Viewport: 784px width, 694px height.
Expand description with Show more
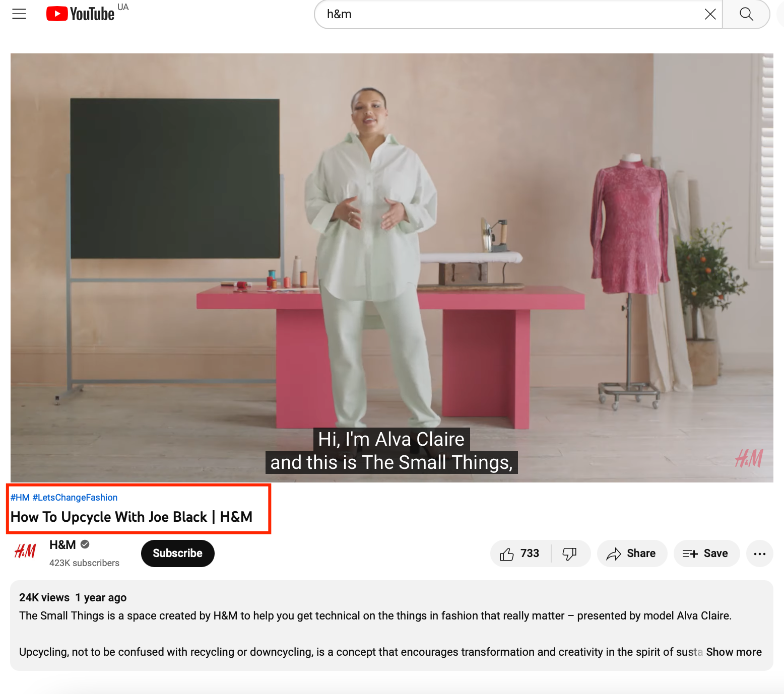click(x=734, y=652)
